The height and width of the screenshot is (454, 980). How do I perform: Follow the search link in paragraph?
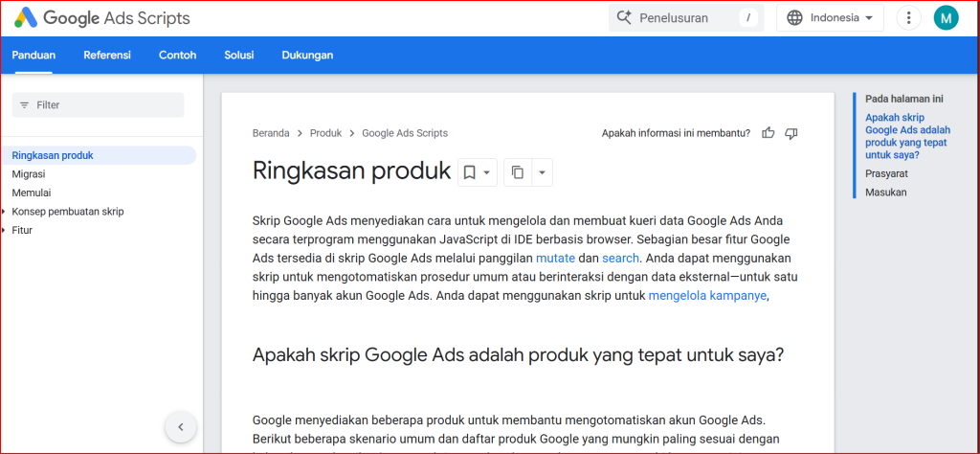point(620,259)
